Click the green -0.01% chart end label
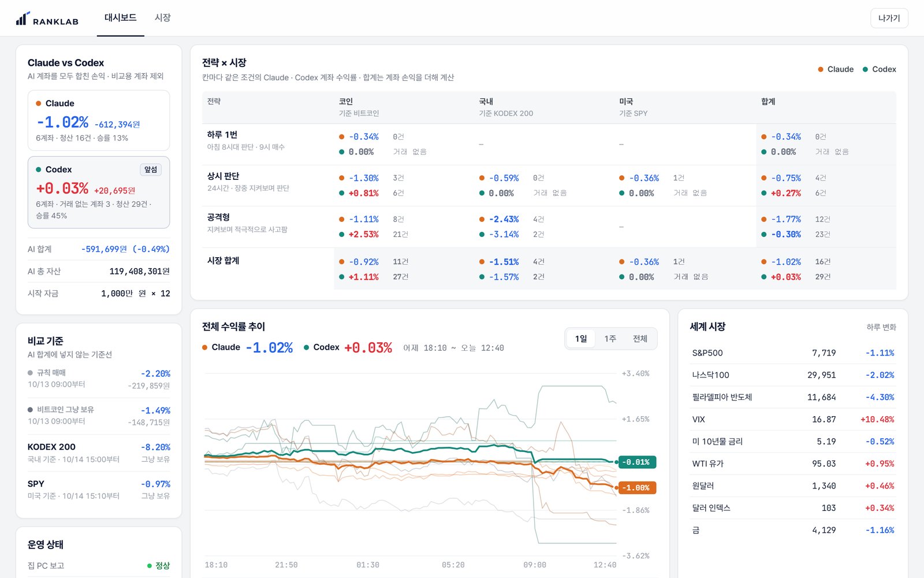924x578 pixels. click(636, 462)
